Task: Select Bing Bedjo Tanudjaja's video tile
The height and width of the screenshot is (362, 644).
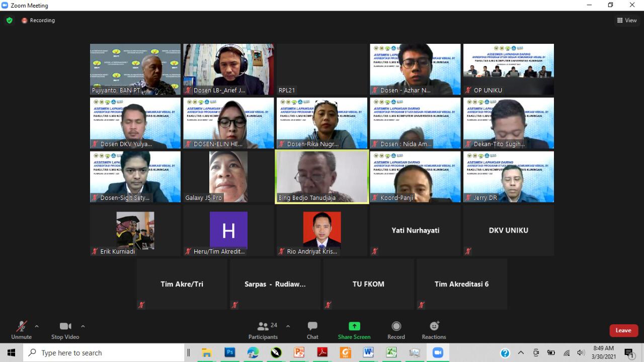Action: (322, 177)
